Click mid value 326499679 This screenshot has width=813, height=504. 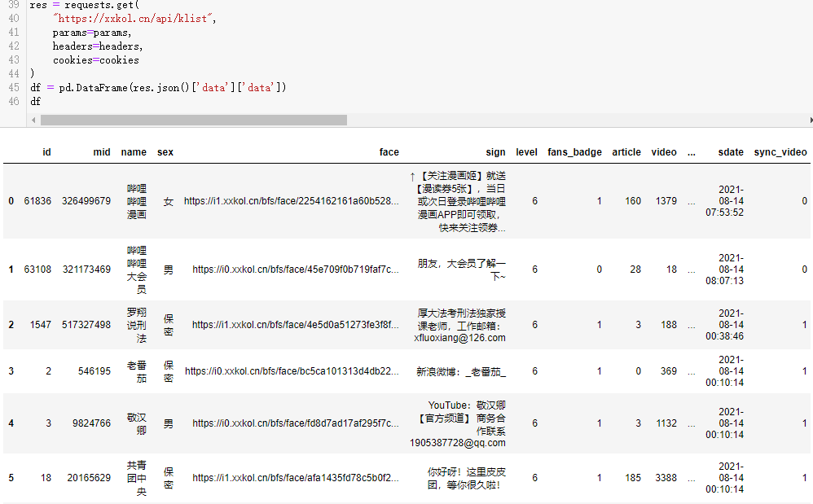point(86,201)
